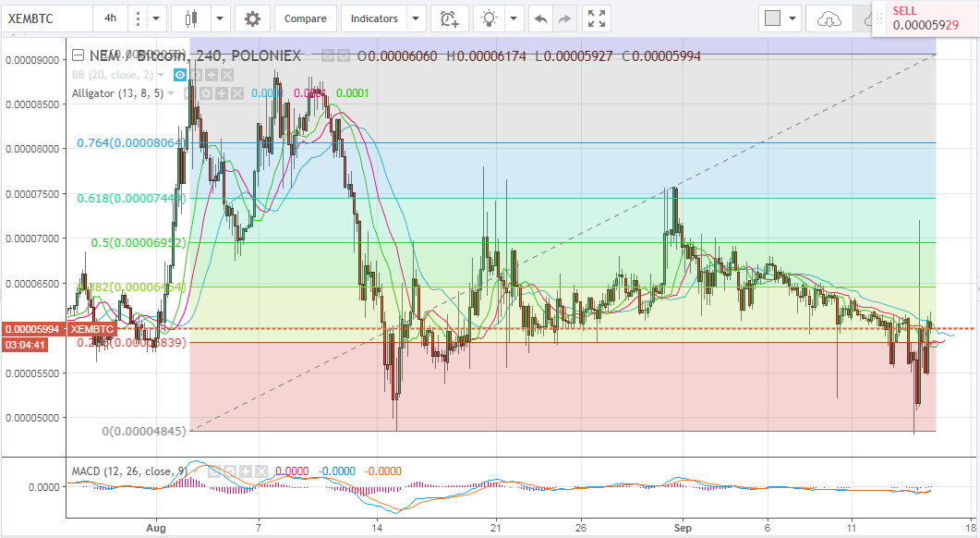Open the ideas lightbulb icon
This screenshot has width=980, height=538.
point(489,18)
